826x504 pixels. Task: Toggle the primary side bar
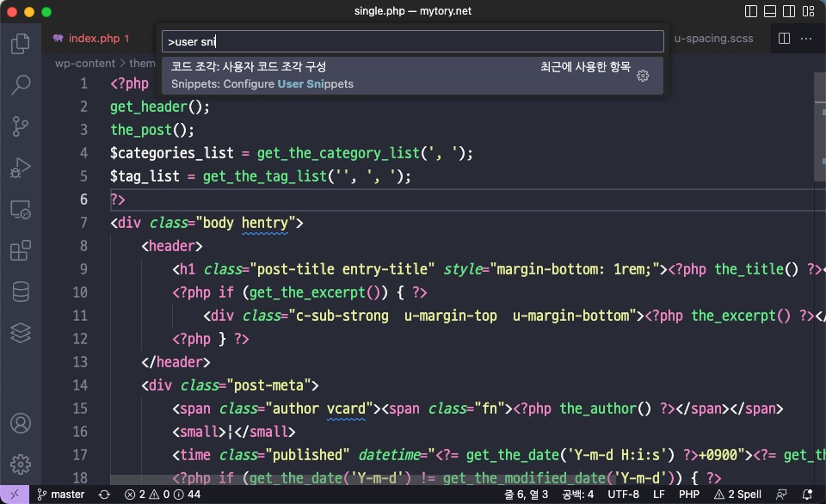coord(751,11)
